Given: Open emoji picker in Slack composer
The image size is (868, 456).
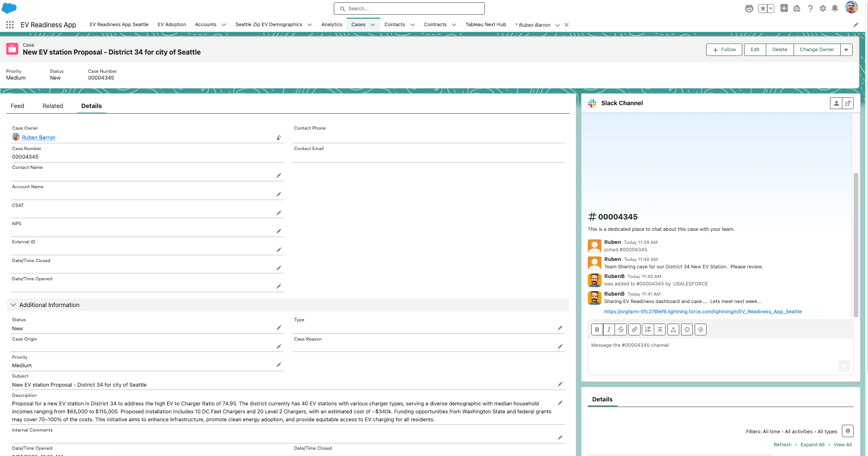Looking at the screenshot, I should click(687, 329).
